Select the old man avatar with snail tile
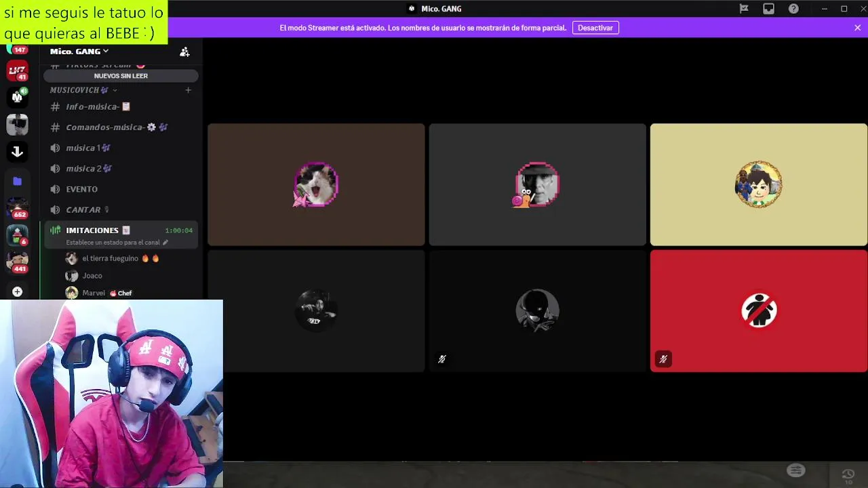This screenshot has height=488, width=868. (537, 184)
